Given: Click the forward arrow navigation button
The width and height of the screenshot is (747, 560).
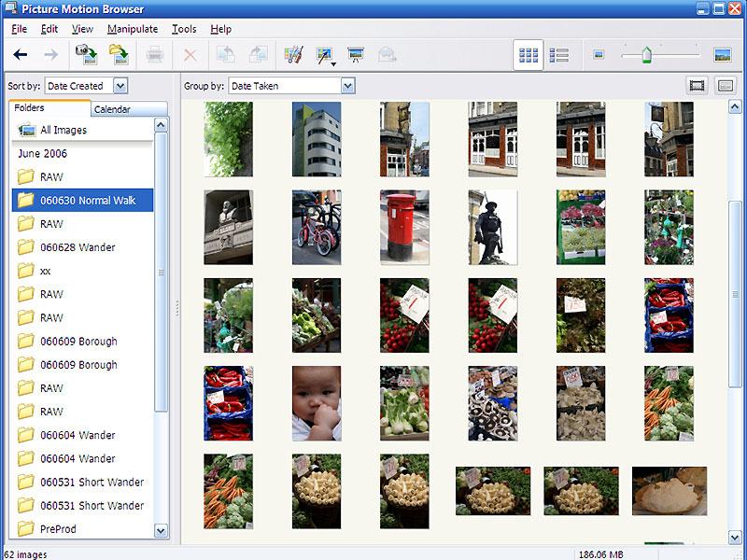Looking at the screenshot, I should pyautogui.click(x=51, y=55).
